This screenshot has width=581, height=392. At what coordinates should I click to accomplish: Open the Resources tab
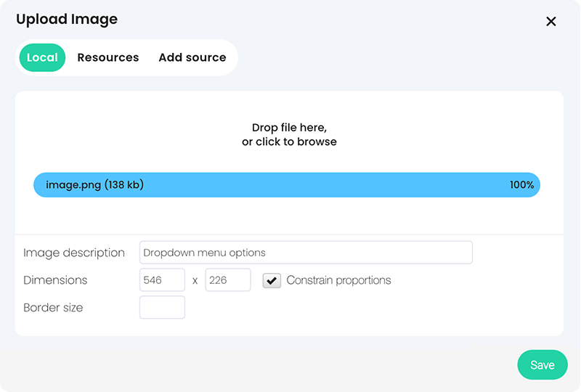(108, 57)
